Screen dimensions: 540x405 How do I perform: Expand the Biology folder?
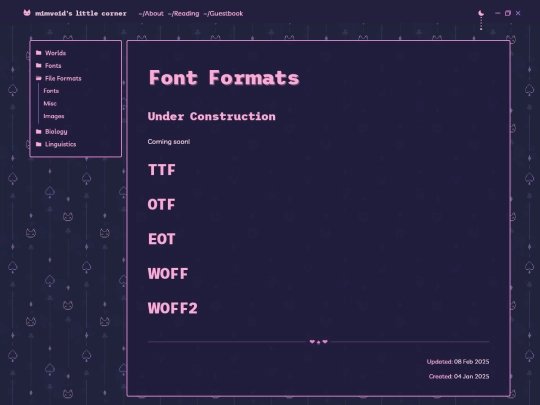point(56,132)
